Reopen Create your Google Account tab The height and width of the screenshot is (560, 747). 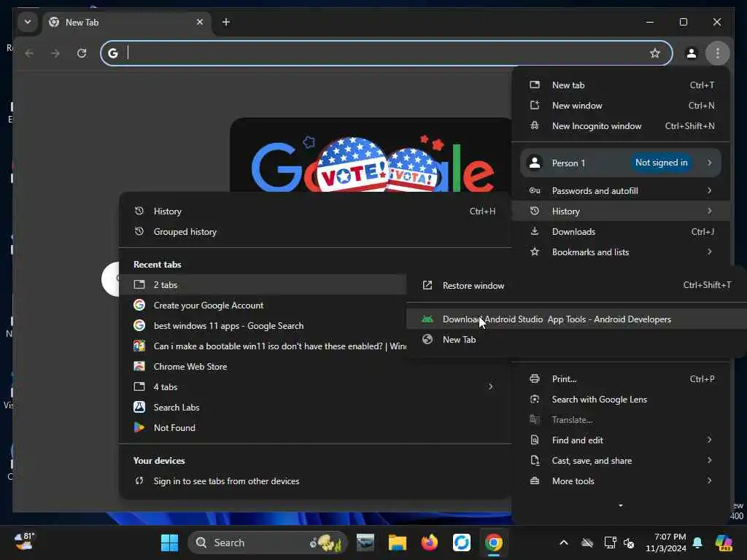click(x=263, y=306)
